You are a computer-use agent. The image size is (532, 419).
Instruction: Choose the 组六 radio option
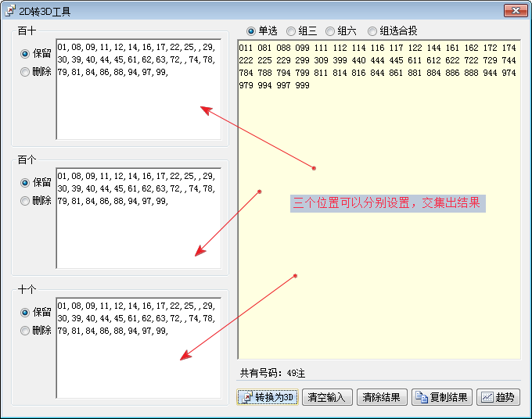click(x=330, y=31)
